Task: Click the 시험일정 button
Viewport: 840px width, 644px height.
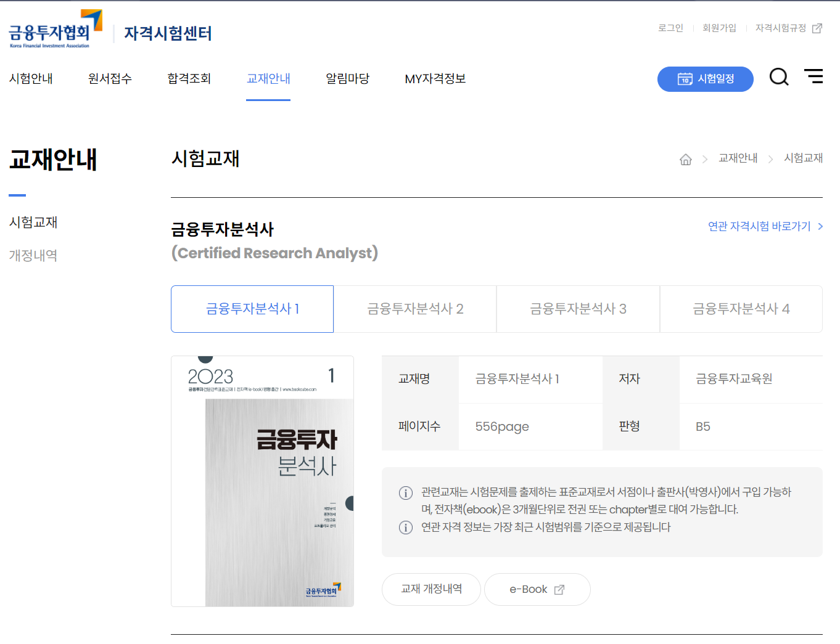Action: [706, 79]
